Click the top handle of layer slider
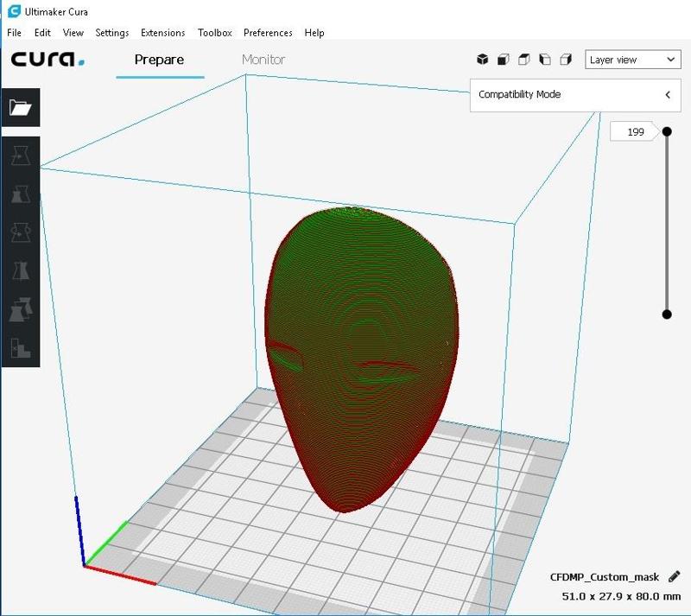 point(667,132)
